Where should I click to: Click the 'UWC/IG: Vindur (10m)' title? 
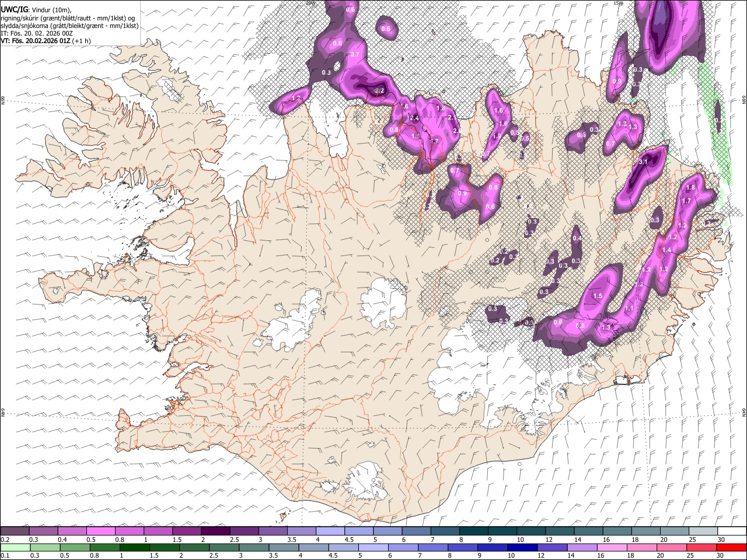(x=36, y=9)
